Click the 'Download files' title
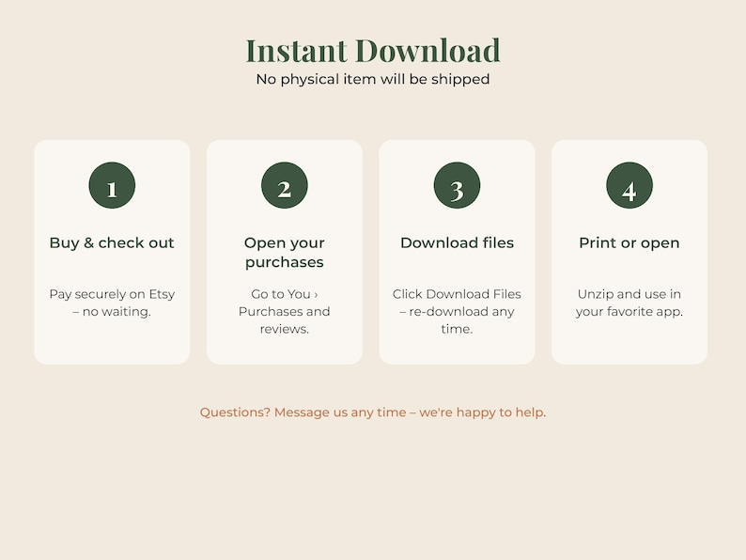Image resolution: width=746 pixels, height=560 pixels. coord(457,242)
